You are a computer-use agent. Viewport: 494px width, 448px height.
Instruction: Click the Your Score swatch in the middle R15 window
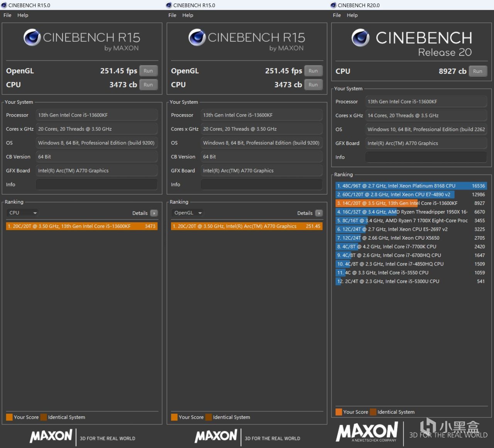coord(174,417)
